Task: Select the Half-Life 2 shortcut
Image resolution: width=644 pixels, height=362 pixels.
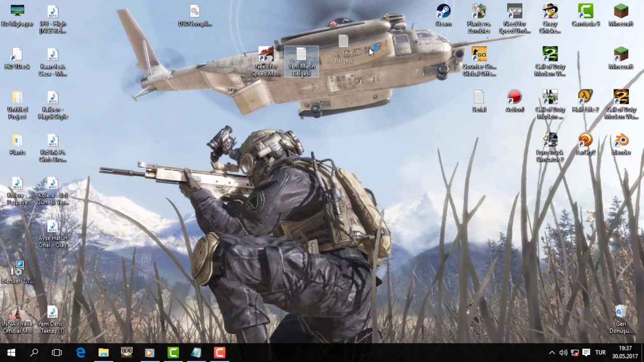Action: click(586, 101)
